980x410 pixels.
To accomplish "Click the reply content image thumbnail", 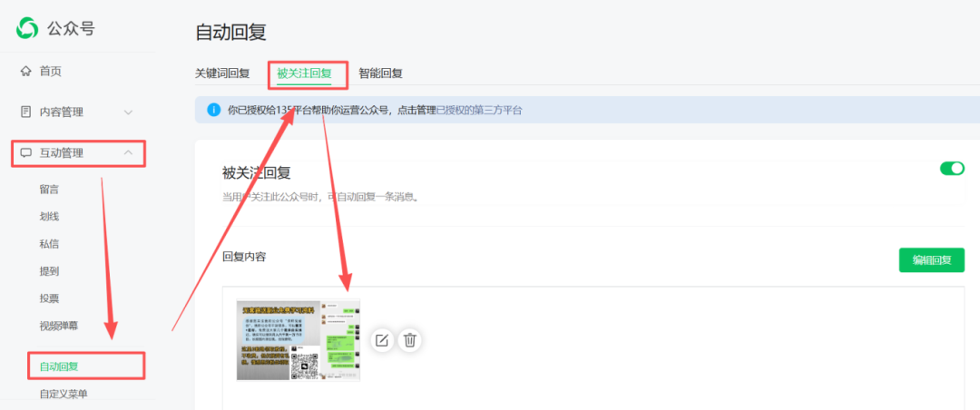I will pos(298,340).
